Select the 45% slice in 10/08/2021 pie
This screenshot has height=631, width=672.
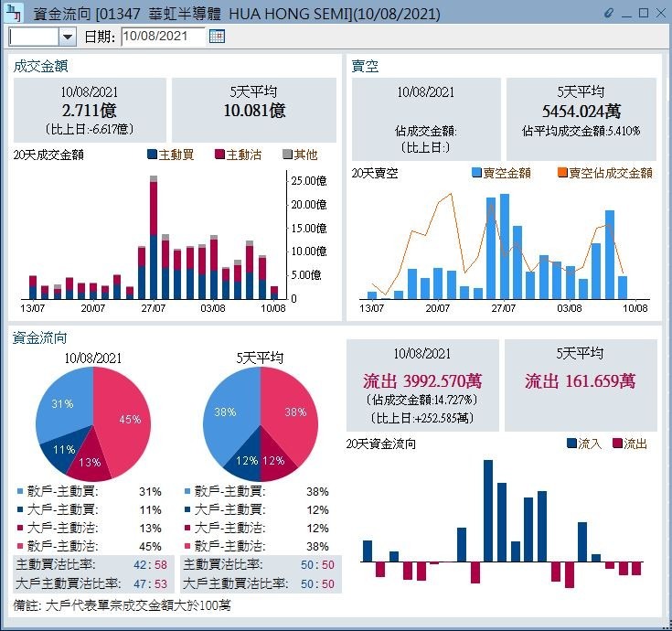[x=123, y=421]
